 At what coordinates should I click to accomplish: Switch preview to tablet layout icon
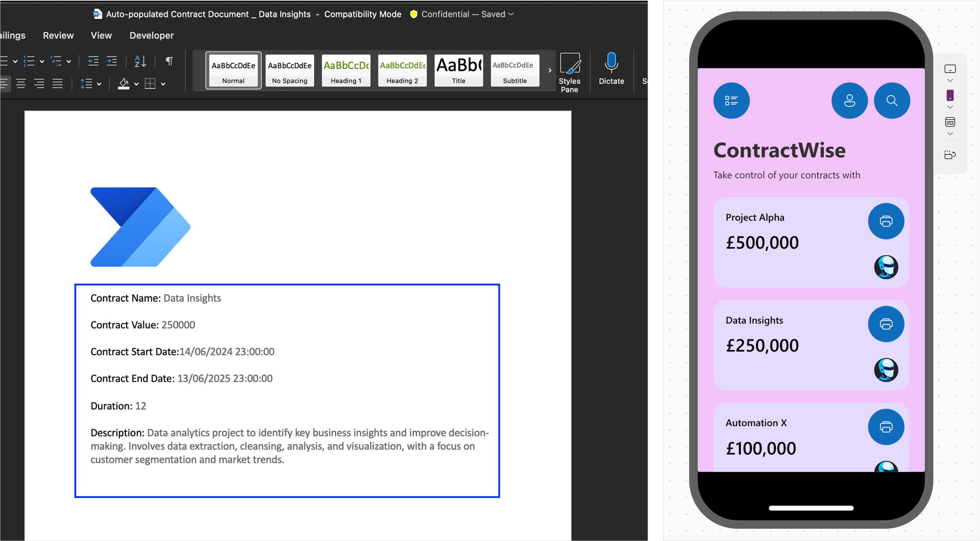pos(950,69)
